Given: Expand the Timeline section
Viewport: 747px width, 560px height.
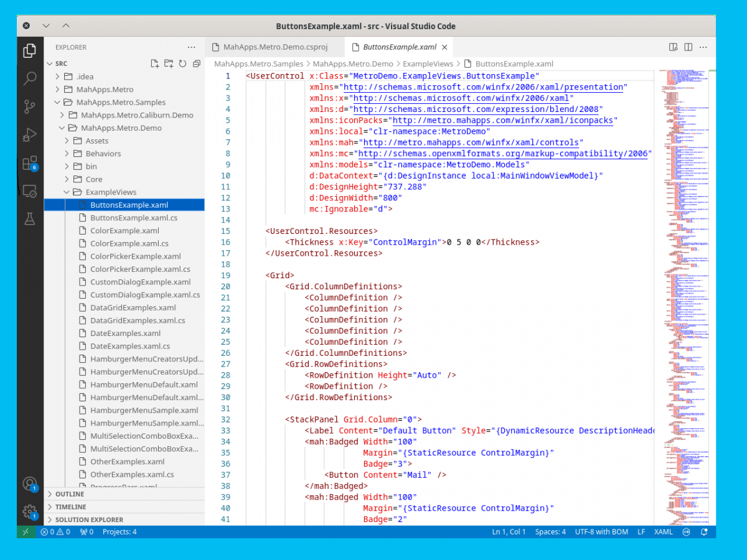Looking at the screenshot, I should [125, 507].
